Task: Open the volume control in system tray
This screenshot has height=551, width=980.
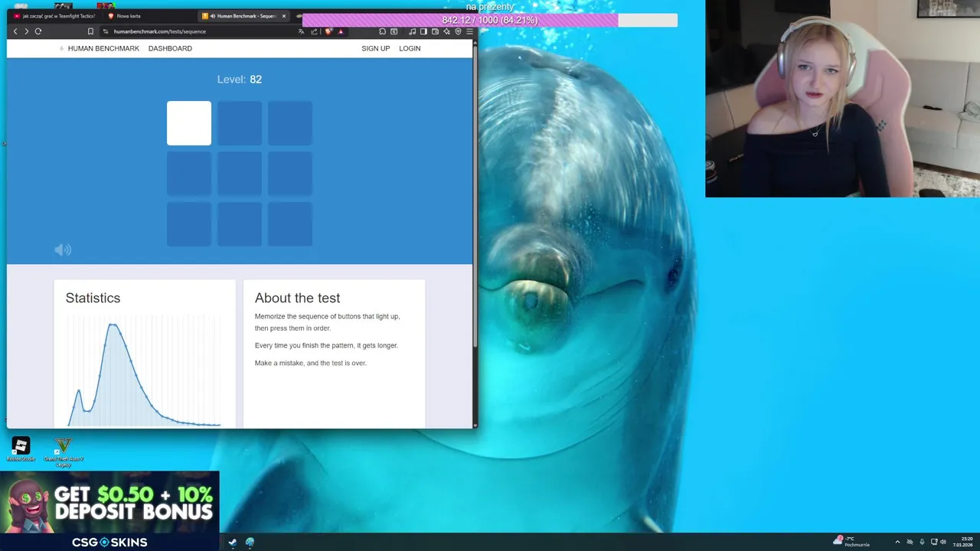Action: point(943,542)
